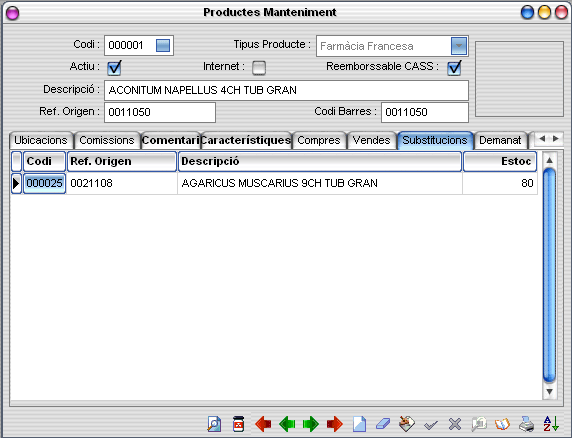
Task: Click the eraser delete icon
Action: coord(383,424)
